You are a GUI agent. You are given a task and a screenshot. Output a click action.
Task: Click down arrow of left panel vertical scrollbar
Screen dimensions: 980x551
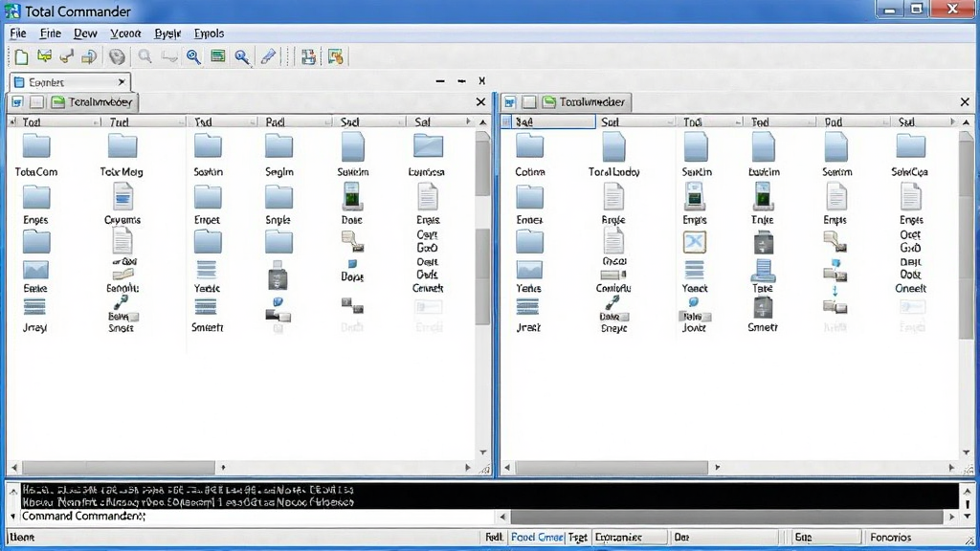pyautogui.click(x=483, y=452)
